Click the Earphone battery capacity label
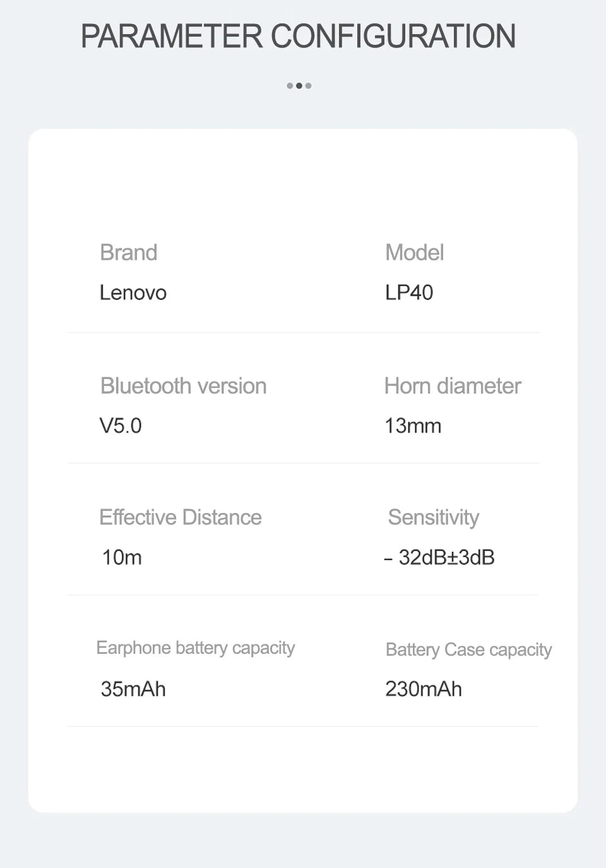 click(x=196, y=648)
